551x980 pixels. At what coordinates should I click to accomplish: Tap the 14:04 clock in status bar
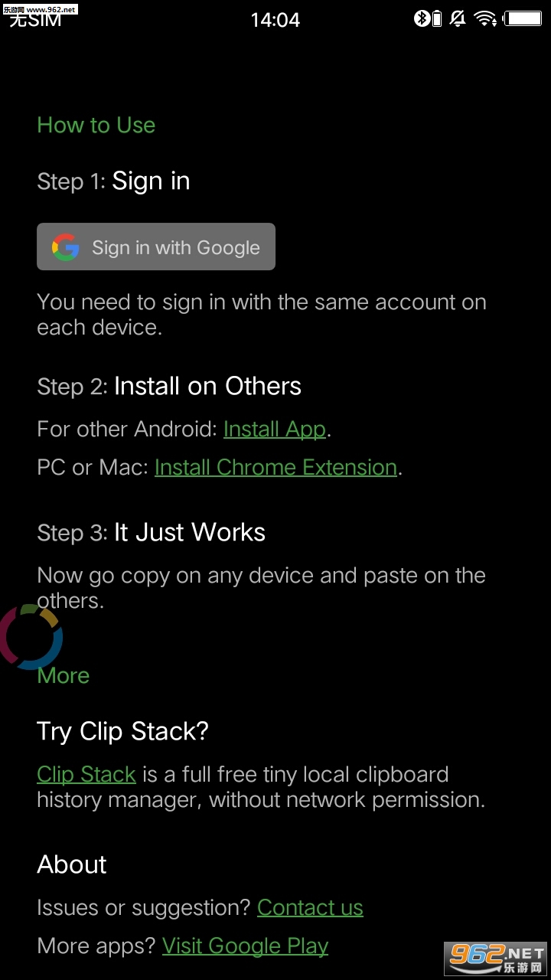(275, 20)
